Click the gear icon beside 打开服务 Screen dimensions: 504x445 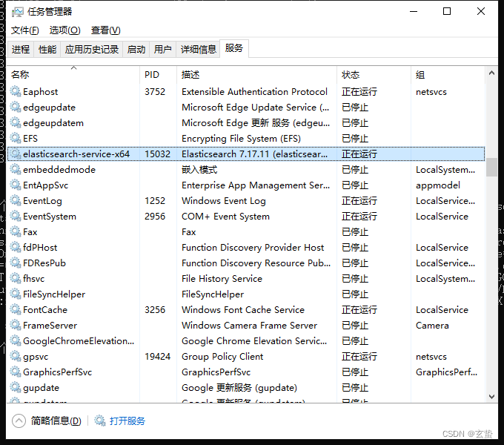tap(99, 421)
